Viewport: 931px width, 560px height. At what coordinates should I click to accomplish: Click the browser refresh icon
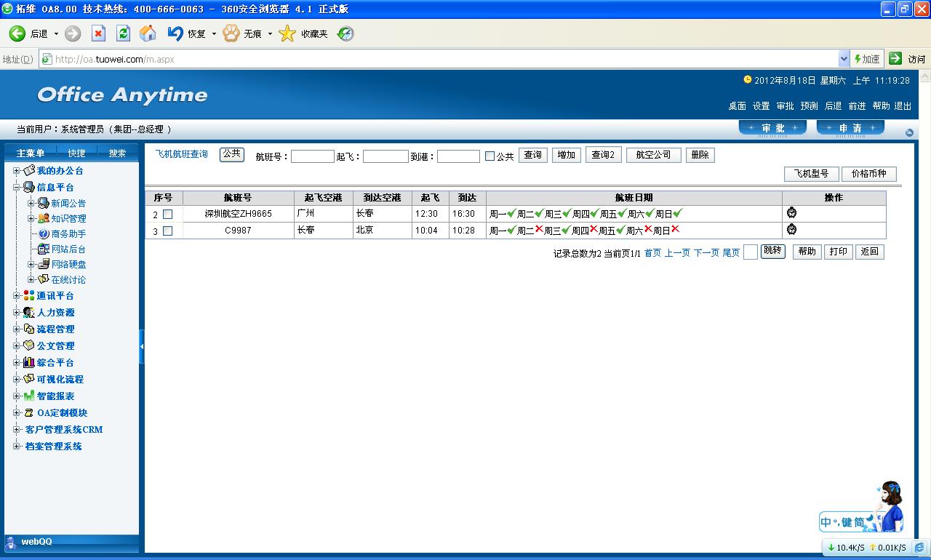(x=123, y=33)
